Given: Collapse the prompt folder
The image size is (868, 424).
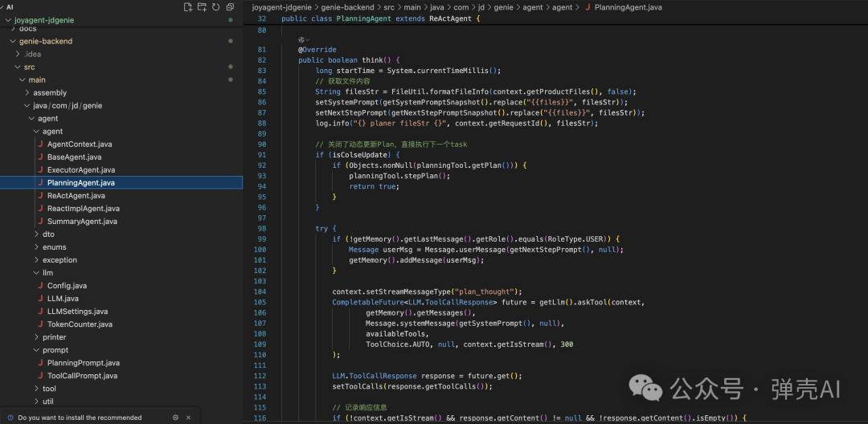Looking at the screenshot, I should pyautogui.click(x=36, y=350).
